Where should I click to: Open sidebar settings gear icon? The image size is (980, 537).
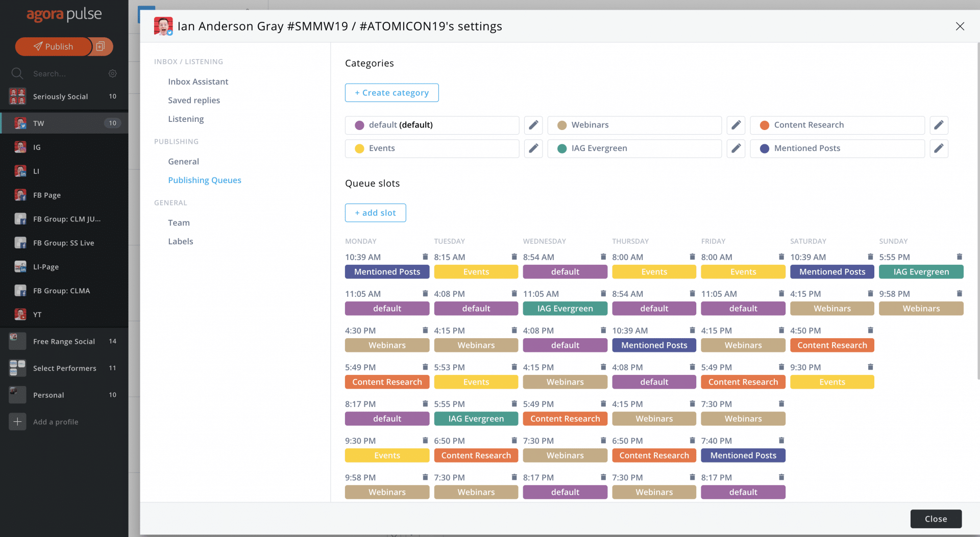112,73
